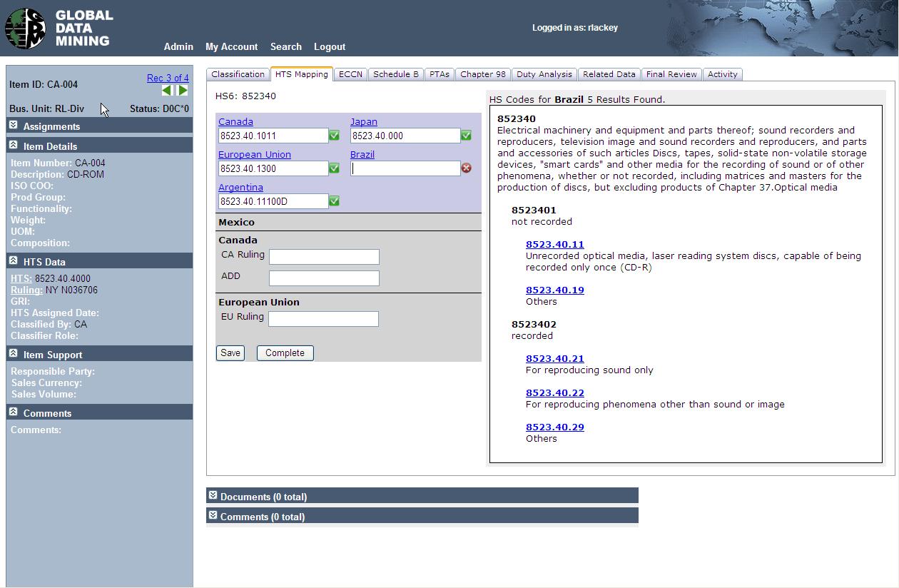Expand the Assignments section

point(14,126)
